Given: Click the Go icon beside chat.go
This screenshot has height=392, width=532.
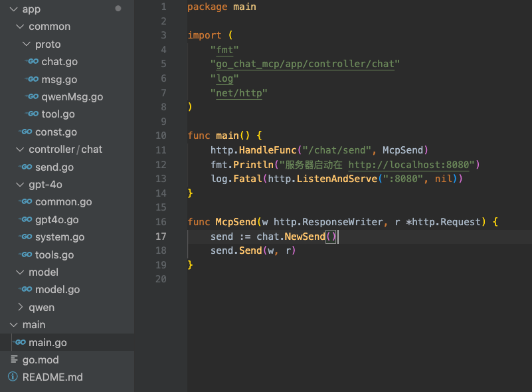Looking at the screenshot, I should tap(32, 62).
